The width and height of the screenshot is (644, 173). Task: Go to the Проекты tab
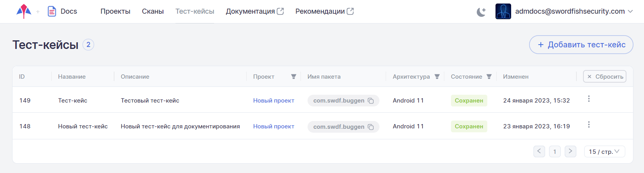[115, 11]
